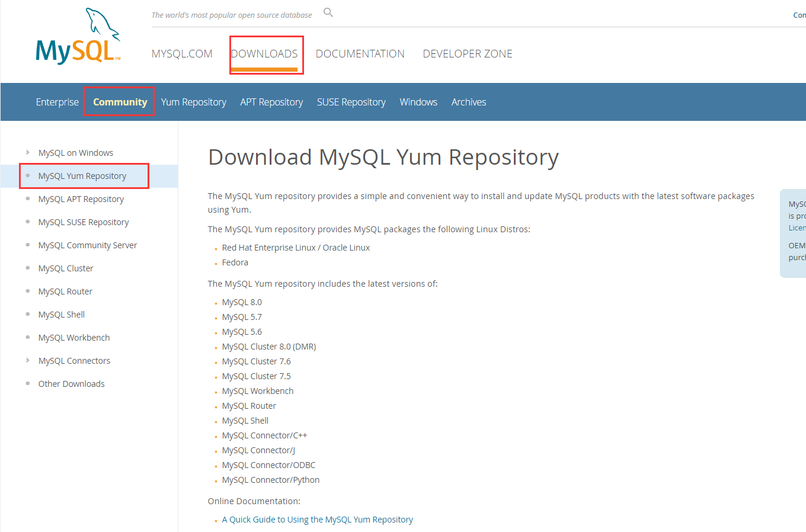This screenshot has height=532, width=806.
Task: Open the Quick Guide to Yum Repository link
Action: (318, 520)
